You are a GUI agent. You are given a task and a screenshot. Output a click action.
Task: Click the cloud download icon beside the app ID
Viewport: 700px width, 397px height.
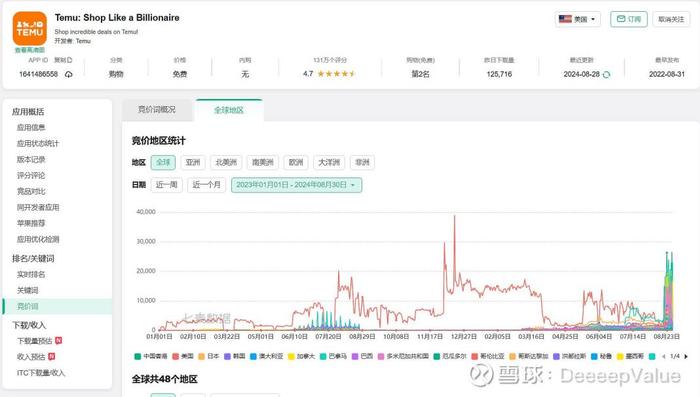tap(69, 75)
